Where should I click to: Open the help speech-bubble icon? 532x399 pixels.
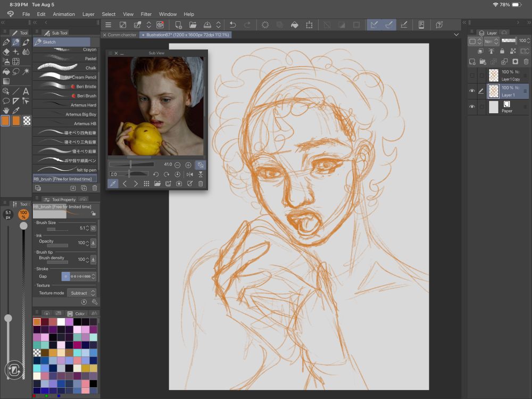click(439, 25)
